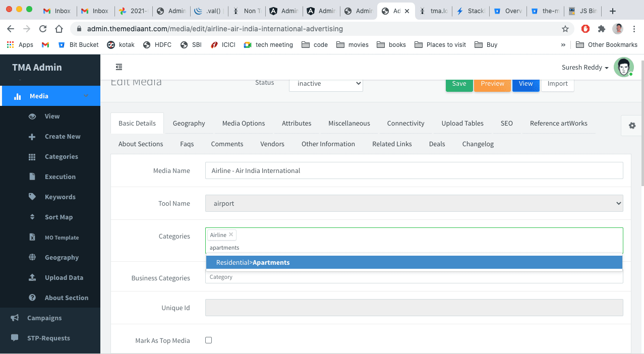
Task: Remove the Airline category tag
Action: tap(231, 234)
